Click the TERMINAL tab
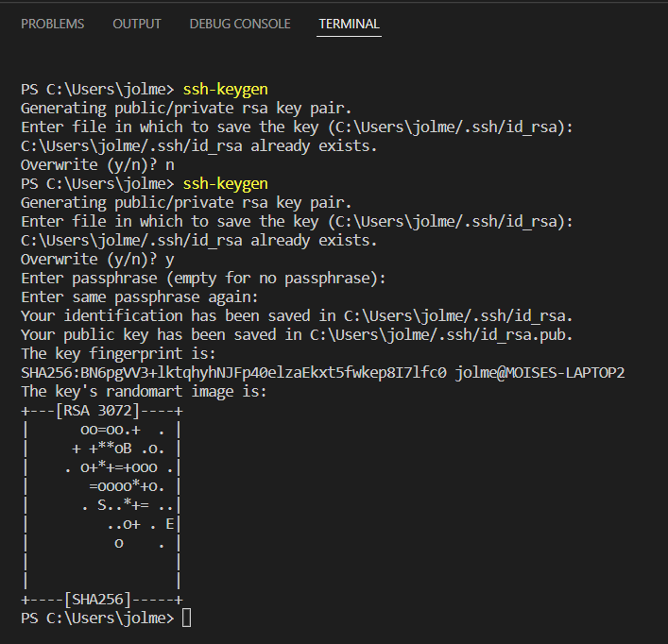Screen dimensions: 668x644 pyautogui.click(x=349, y=24)
